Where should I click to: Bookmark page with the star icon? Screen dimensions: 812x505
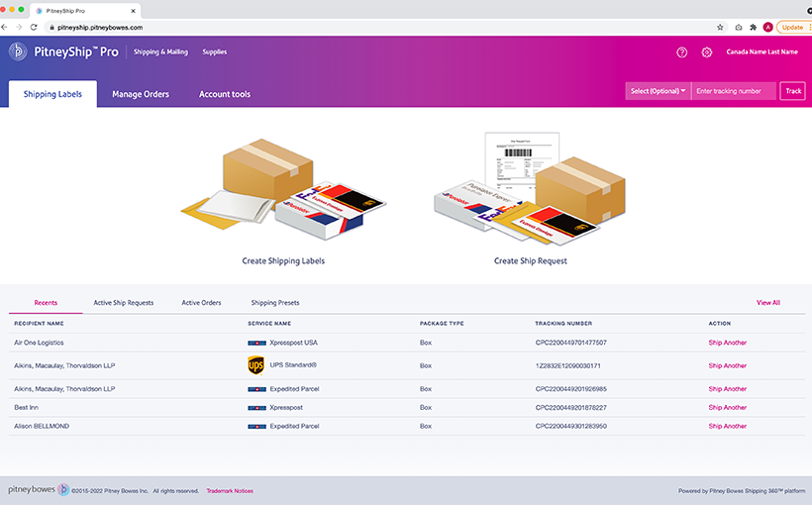click(x=720, y=28)
